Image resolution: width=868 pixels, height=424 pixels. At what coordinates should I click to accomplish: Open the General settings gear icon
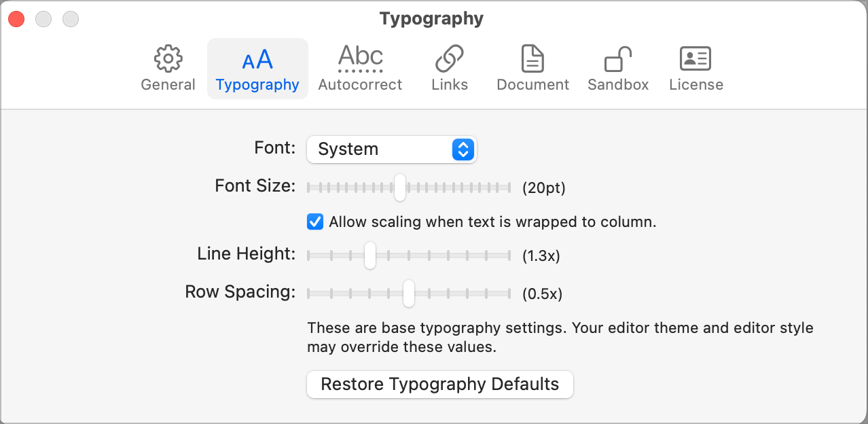(168, 60)
